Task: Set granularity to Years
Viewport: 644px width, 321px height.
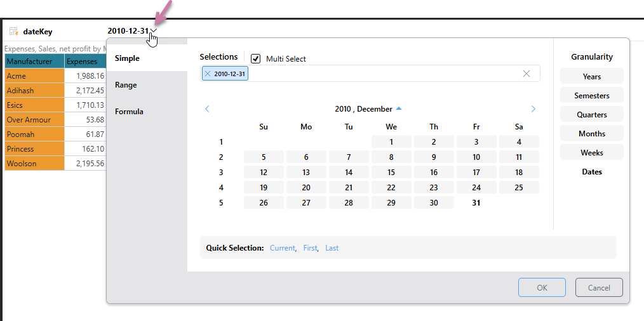Action: point(591,77)
